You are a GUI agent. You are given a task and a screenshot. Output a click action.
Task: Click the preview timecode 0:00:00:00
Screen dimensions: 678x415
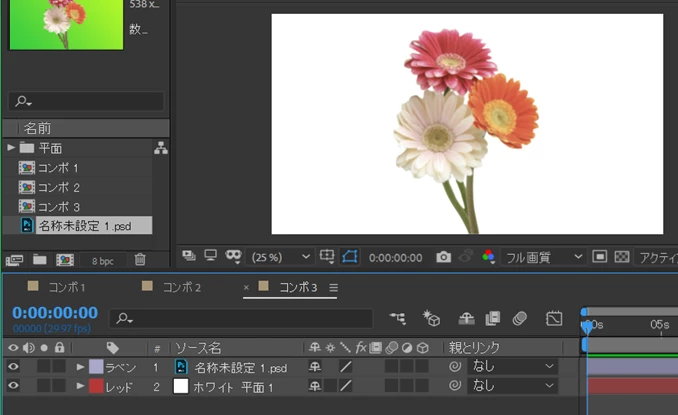point(395,258)
